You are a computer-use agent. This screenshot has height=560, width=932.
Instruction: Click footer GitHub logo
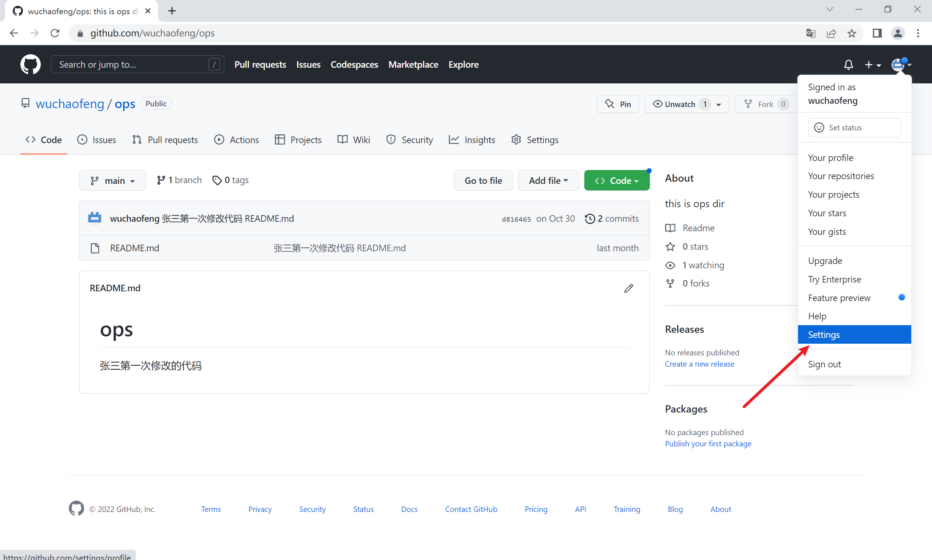coord(76,508)
